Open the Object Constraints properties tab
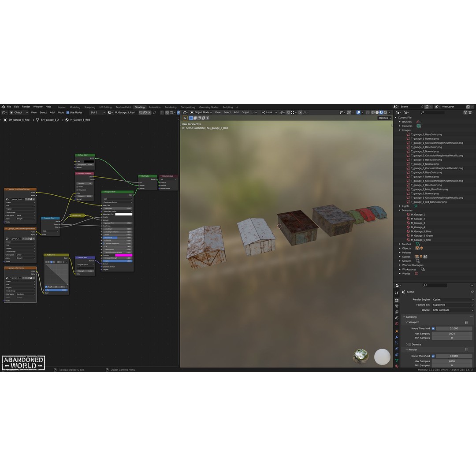 click(x=397, y=354)
